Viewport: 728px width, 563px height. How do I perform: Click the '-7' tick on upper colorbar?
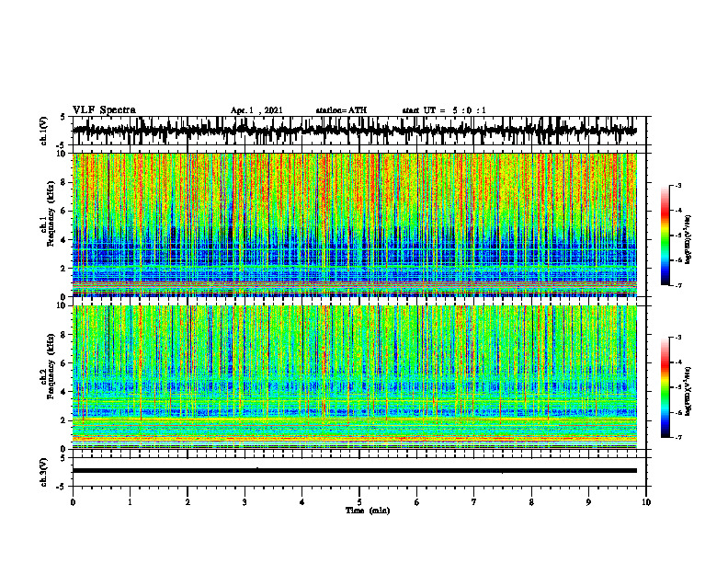pyautogui.click(x=678, y=285)
